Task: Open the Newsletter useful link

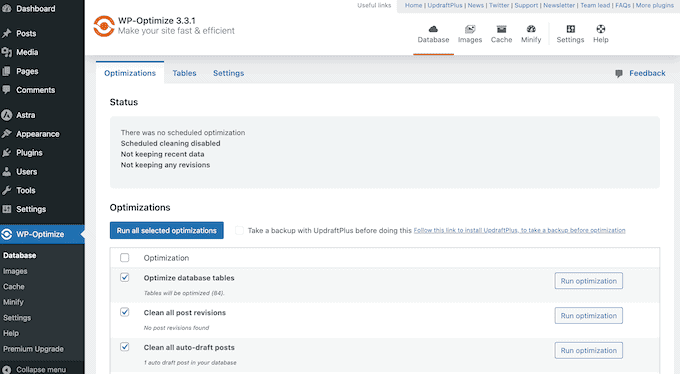Action: point(559,5)
